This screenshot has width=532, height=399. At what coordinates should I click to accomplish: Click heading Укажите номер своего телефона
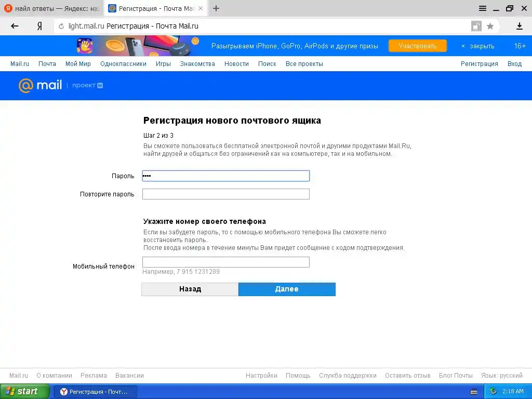(x=205, y=221)
